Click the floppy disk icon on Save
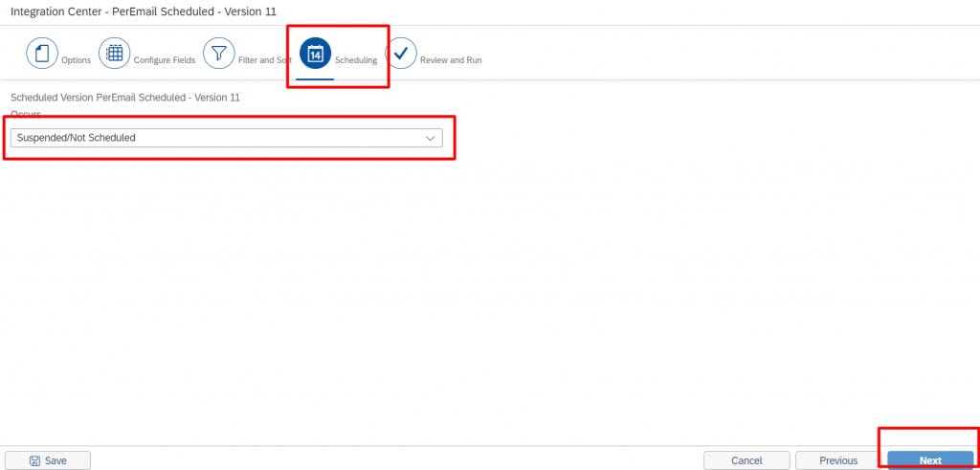This screenshot has height=470, width=980. point(35,460)
